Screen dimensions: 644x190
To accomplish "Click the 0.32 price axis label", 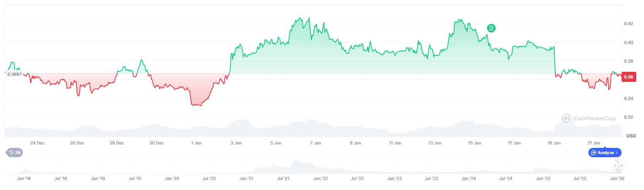I will coord(628,117).
